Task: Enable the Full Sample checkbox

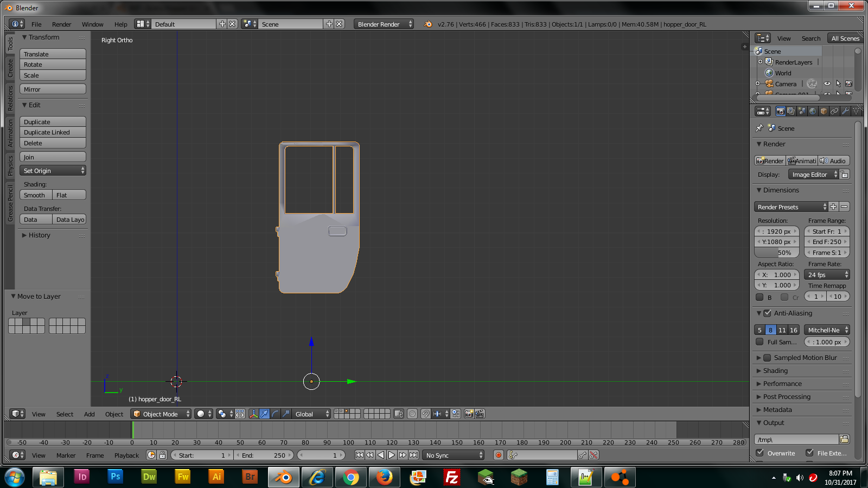Action: [759, 342]
